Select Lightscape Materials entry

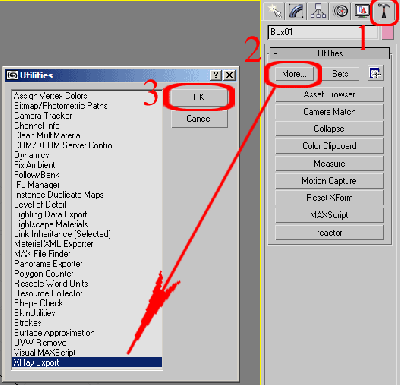pos(87,224)
